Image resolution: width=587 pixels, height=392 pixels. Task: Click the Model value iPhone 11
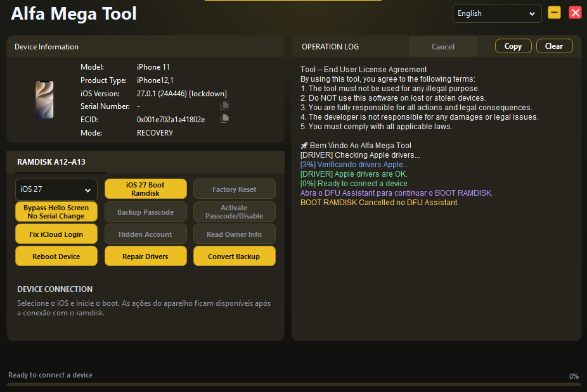153,67
